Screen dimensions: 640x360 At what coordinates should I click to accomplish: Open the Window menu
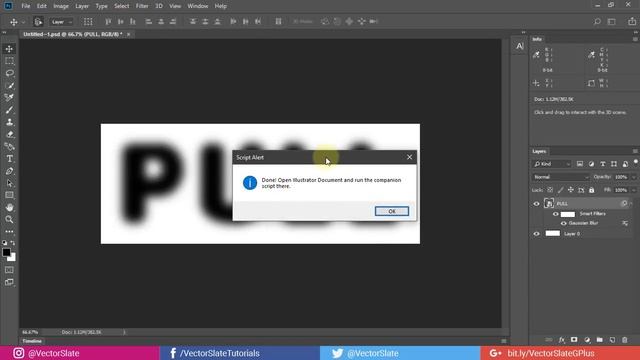click(198, 6)
